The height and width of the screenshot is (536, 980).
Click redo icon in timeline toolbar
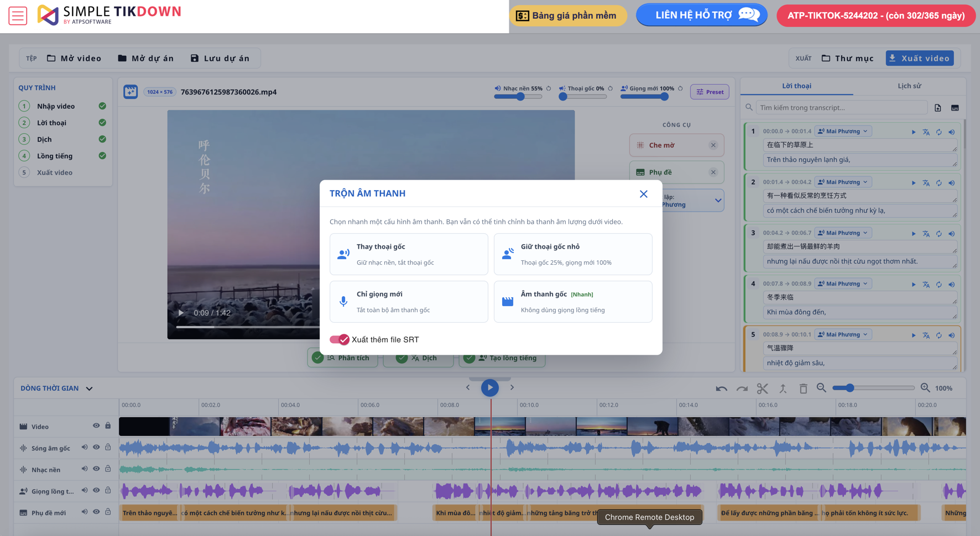pyautogui.click(x=742, y=388)
